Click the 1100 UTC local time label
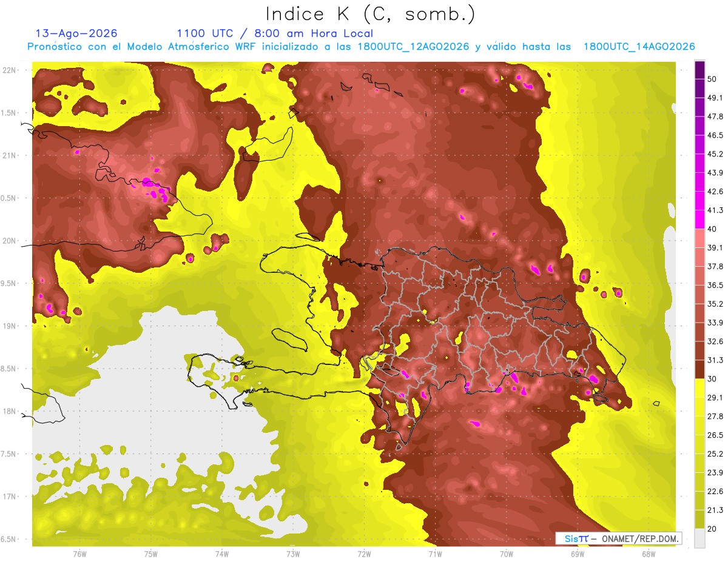Image resolution: width=728 pixels, height=562 pixels. (x=275, y=33)
